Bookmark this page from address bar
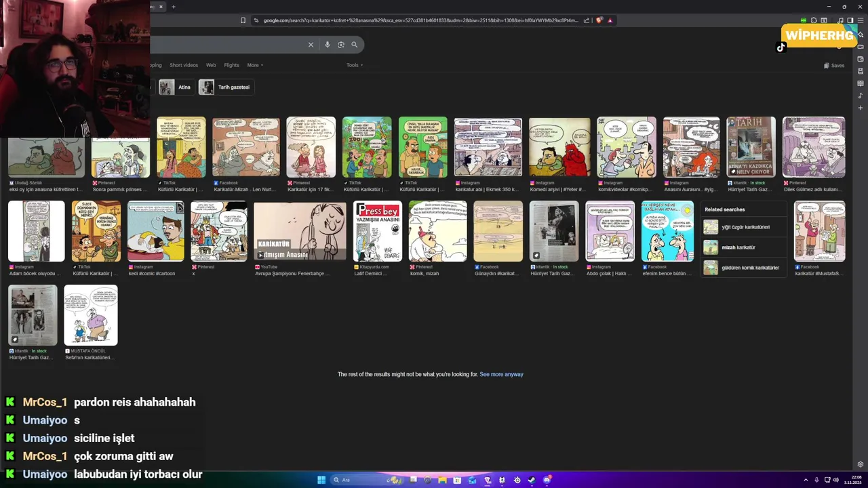 (243, 20)
